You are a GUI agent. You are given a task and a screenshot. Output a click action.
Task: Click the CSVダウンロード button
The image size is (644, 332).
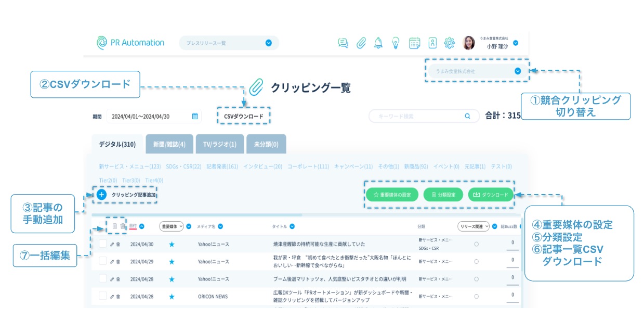coord(243,117)
